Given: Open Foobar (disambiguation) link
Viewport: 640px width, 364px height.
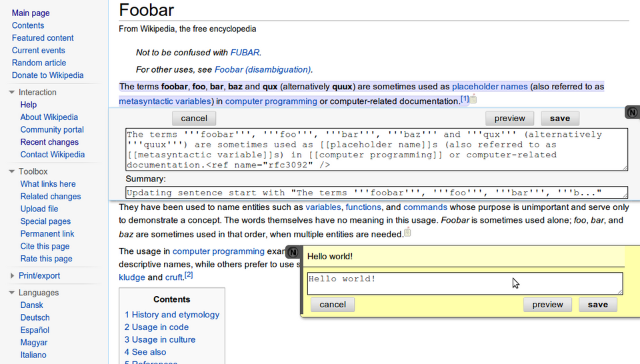Looking at the screenshot, I should [263, 70].
